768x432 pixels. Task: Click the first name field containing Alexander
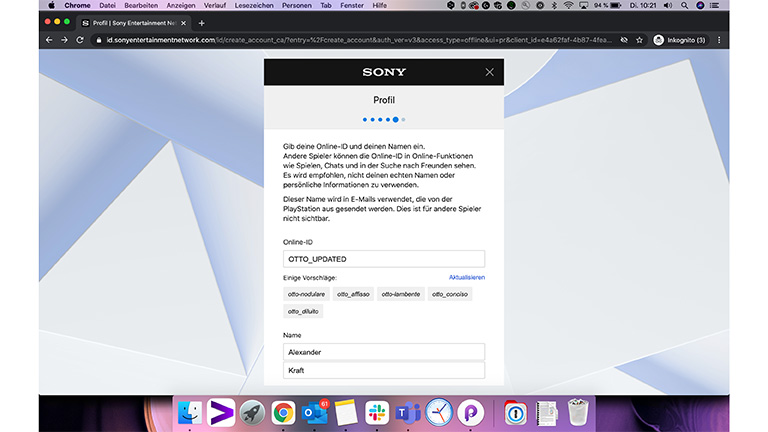tap(384, 352)
